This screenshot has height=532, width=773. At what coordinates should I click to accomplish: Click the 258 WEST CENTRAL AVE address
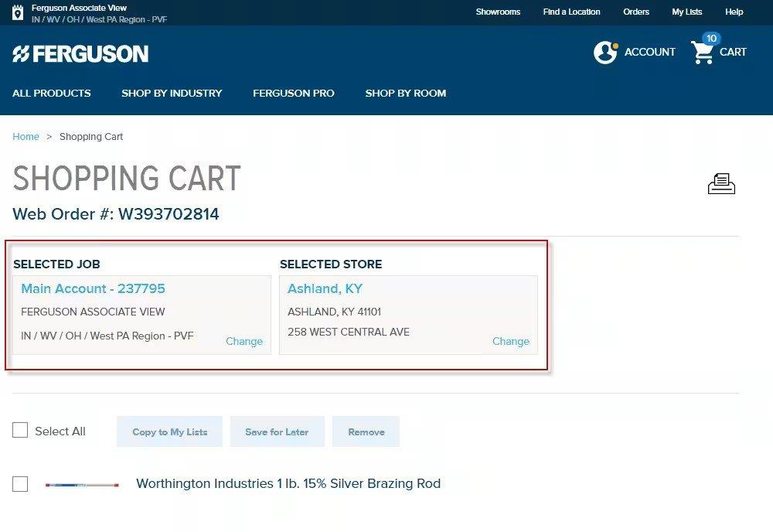click(x=349, y=332)
